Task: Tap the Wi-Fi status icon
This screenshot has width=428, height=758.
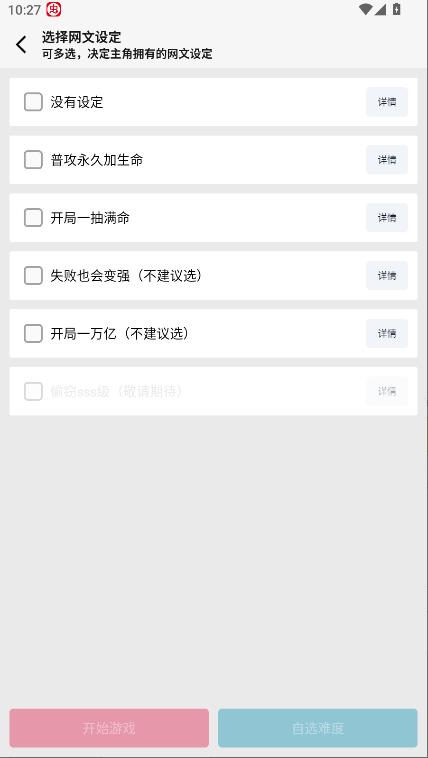Action: tap(366, 9)
